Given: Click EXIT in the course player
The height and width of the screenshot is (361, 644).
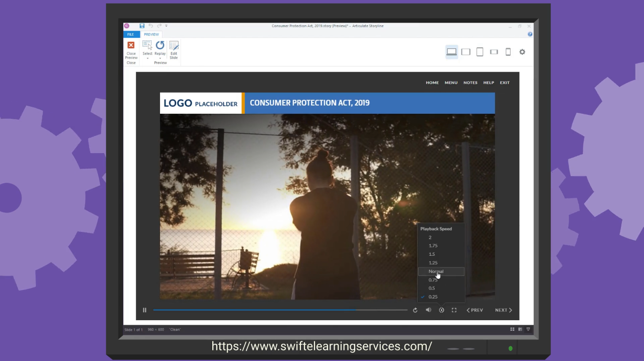Looking at the screenshot, I should click(505, 83).
